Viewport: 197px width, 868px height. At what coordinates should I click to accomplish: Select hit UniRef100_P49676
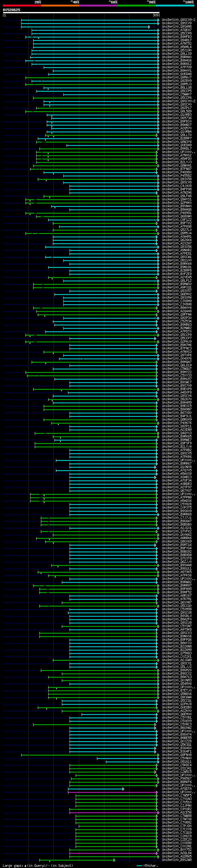pyautogui.click(x=177, y=423)
